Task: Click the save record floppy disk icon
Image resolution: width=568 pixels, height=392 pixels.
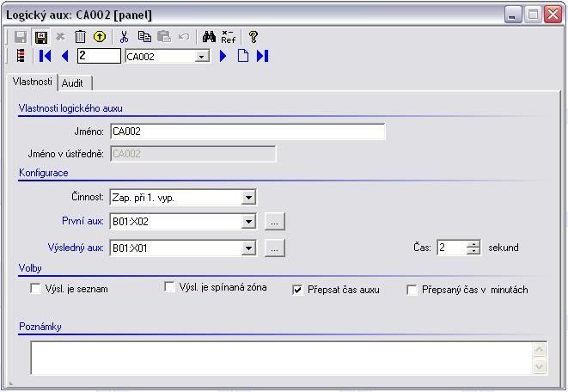Action: tap(40, 37)
